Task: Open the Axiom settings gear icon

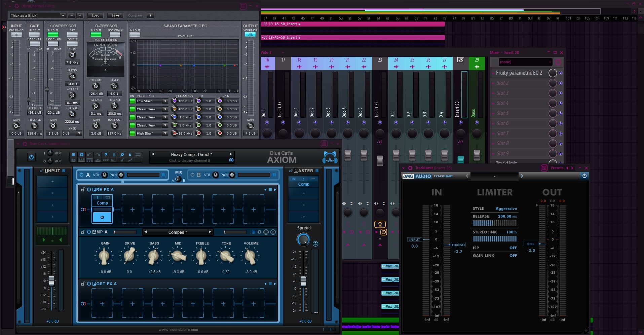Action: pyautogui.click(x=81, y=155)
